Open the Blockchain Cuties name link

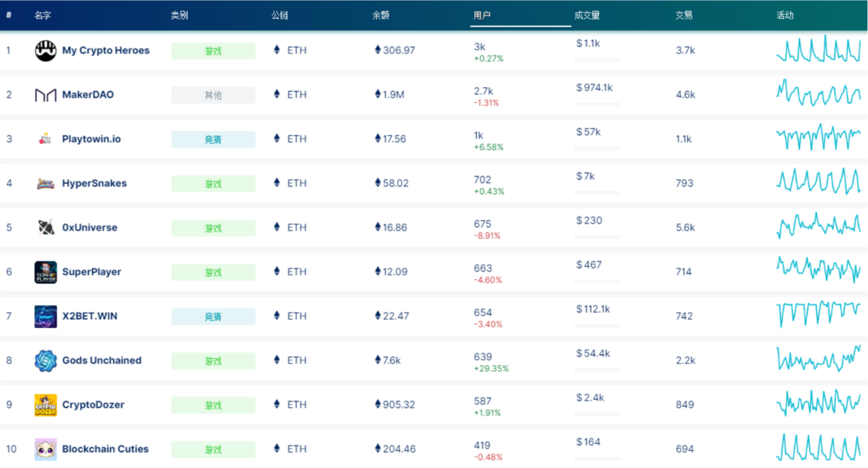tap(105, 449)
